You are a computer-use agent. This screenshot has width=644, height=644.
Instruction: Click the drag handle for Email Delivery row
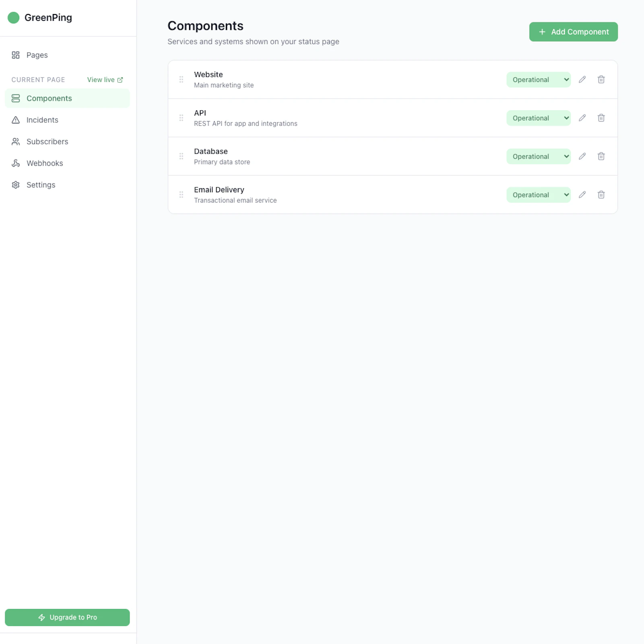(x=181, y=195)
